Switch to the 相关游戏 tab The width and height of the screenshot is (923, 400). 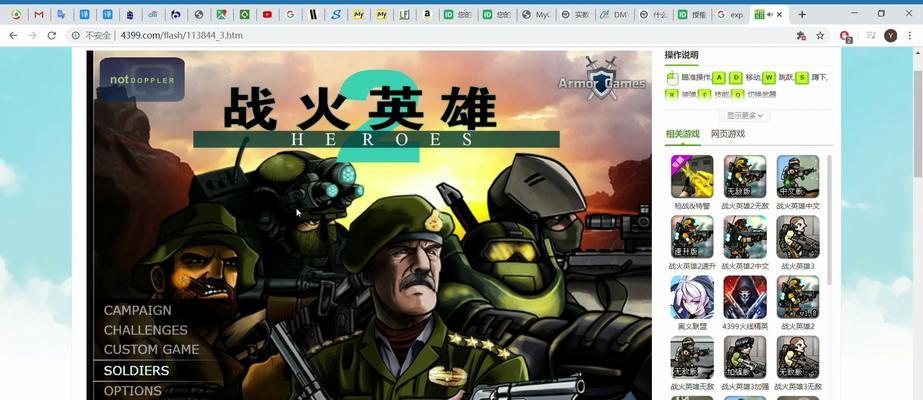(682, 134)
